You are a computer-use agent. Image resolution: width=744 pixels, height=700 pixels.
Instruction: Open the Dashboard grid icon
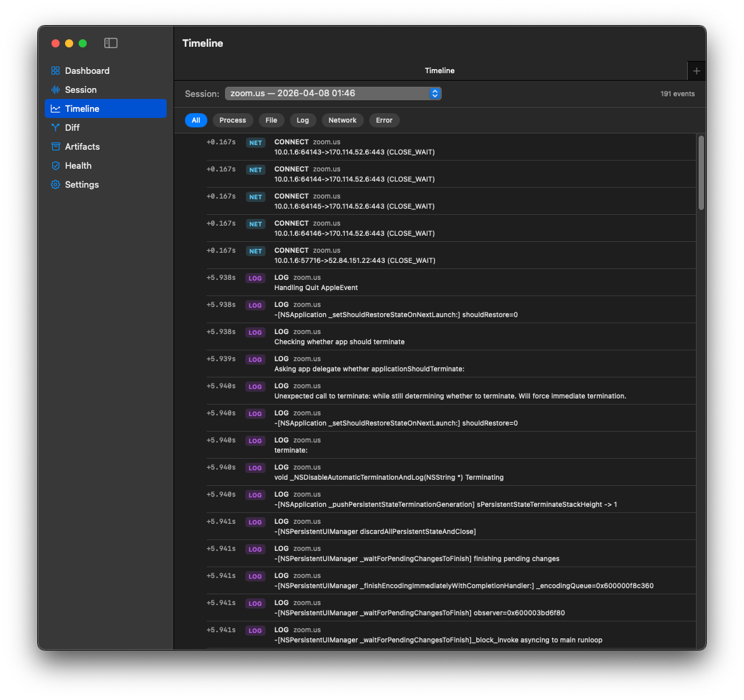(55, 70)
